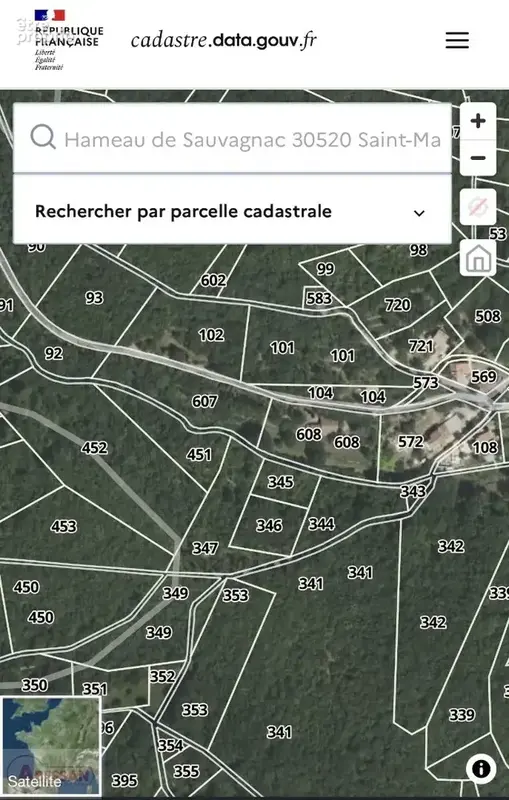The height and width of the screenshot is (800, 509).
Task: Zoom out on the map
Action: coord(478,158)
